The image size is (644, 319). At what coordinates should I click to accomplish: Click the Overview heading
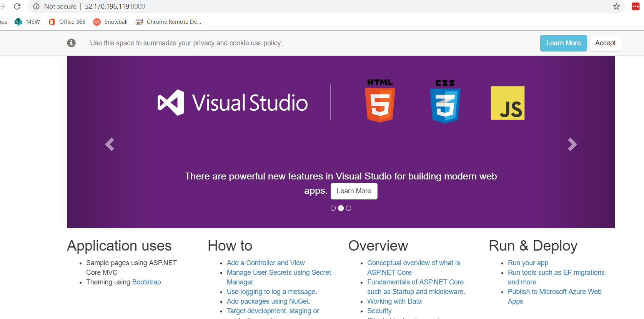point(378,246)
